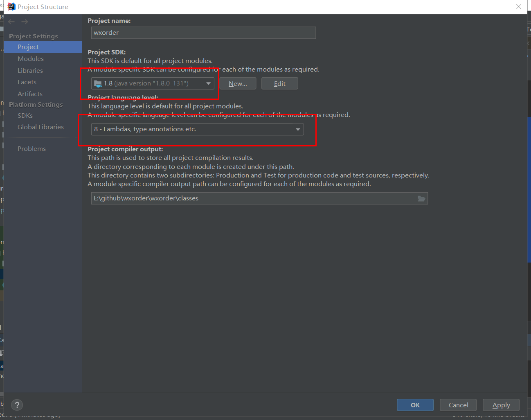Confirm with the OK button
The height and width of the screenshot is (420, 531).
pyautogui.click(x=415, y=405)
